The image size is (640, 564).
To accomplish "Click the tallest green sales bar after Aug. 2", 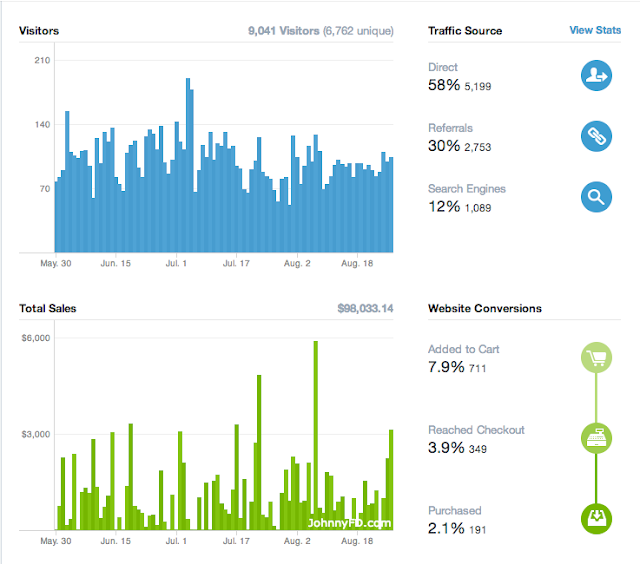I will click(316, 435).
